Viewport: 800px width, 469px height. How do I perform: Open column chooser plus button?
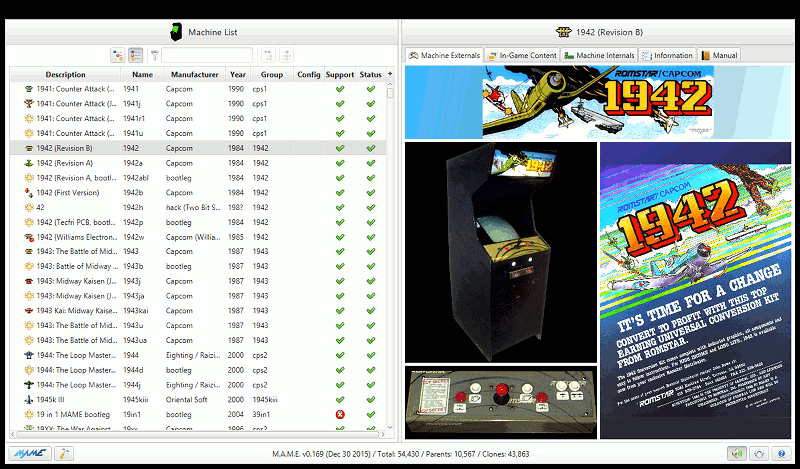[x=390, y=74]
